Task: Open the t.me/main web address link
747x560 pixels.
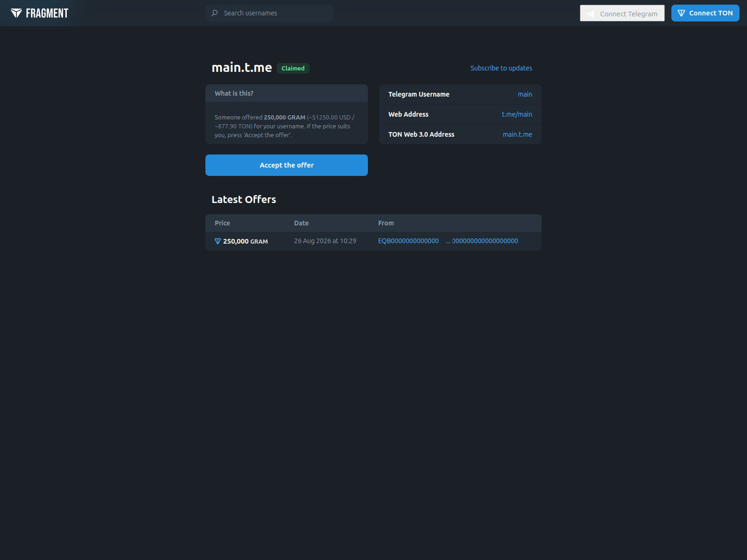Action: (517, 114)
